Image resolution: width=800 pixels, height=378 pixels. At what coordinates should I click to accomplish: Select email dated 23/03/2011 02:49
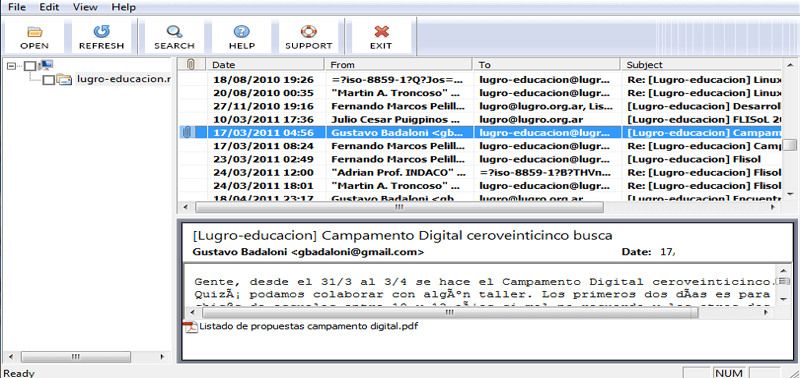480,159
